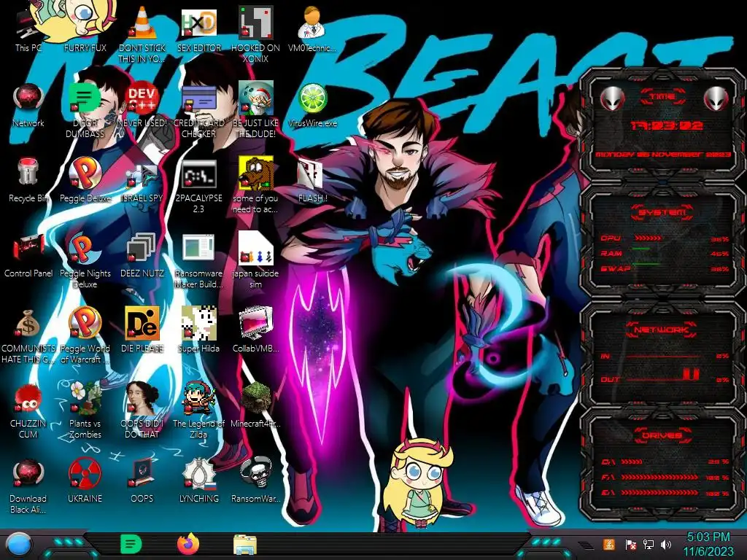Open the Control Panel icon
This screenshot has height=560, width=747.
28,254
